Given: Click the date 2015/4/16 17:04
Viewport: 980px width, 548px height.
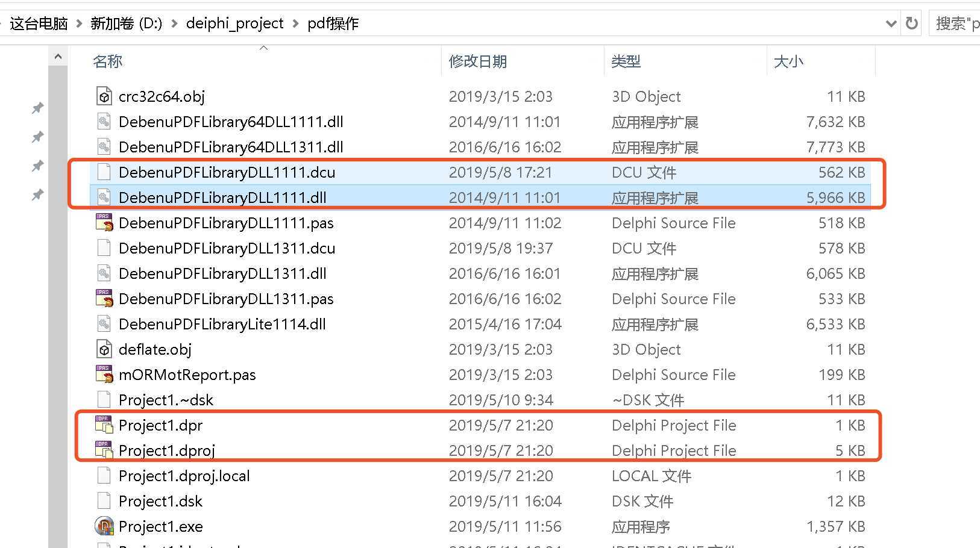Looking at the screenshot, I should pyautogui.click(x=505, y=324).
